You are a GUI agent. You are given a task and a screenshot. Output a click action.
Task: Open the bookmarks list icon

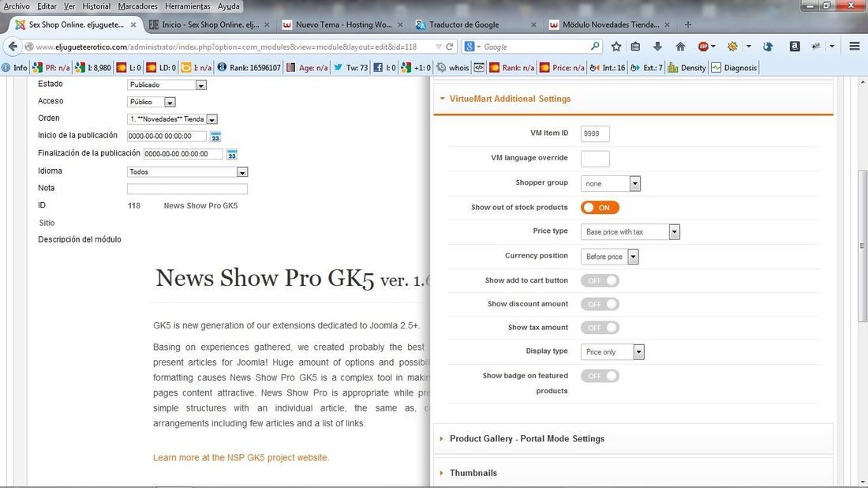click(635, 47)
